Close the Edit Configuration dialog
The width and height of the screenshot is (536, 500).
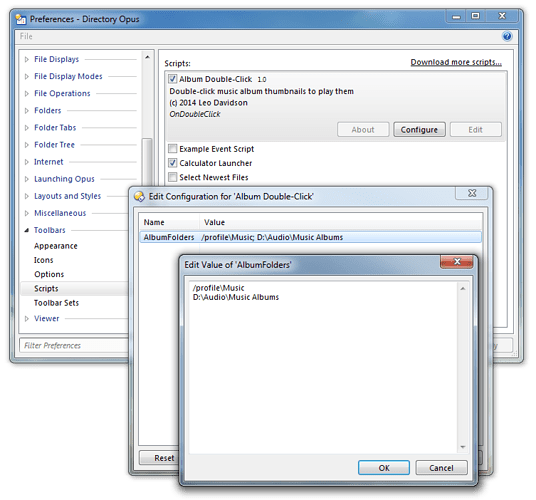(x=472, y=193)
